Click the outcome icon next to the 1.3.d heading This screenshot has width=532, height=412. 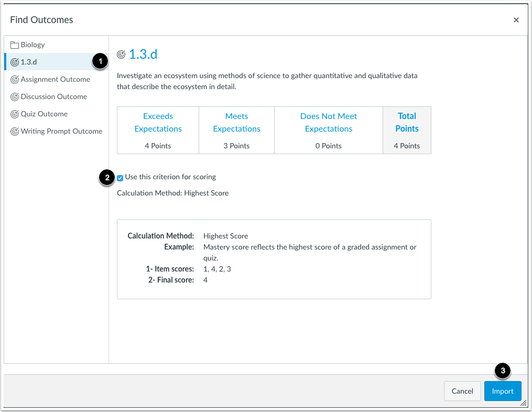point(121,55)
